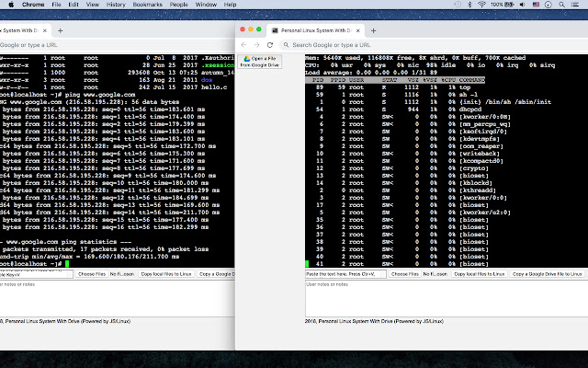Click the volume menu bar icon
This screenshot has height=368, width=588.
click(523, 5)
